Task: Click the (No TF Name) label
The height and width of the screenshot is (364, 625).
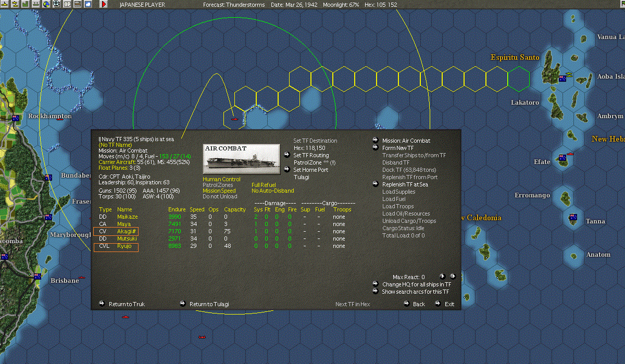Action: point(115,145)
